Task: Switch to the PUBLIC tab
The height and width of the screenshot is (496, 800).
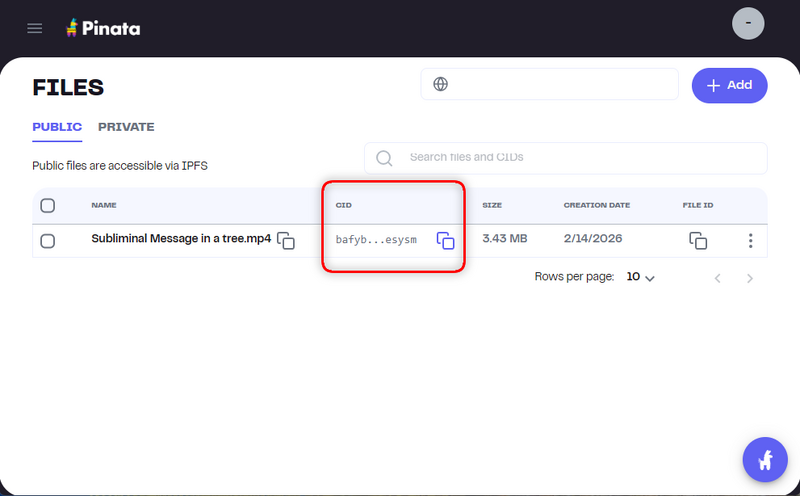Action: [x=57, y=127]
